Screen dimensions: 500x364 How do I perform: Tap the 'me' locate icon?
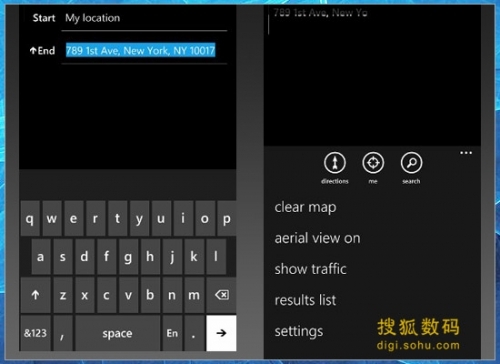click(x=373, y=163)
